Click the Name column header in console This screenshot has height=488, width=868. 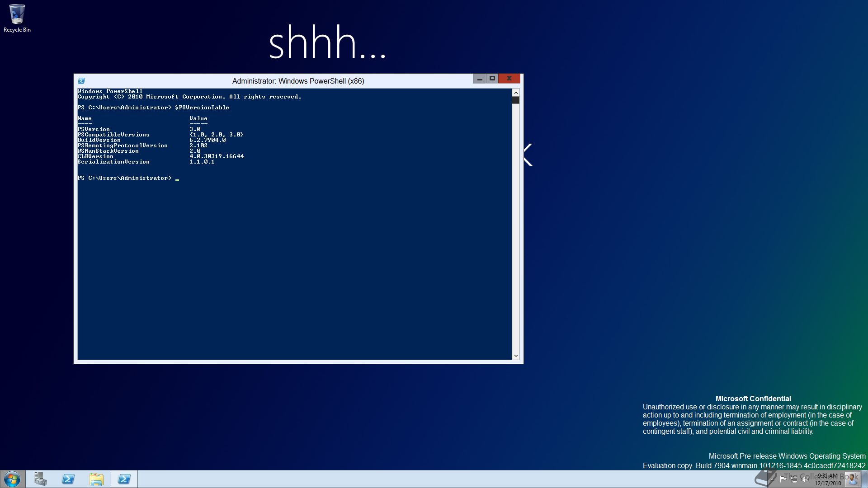point(85,118)
